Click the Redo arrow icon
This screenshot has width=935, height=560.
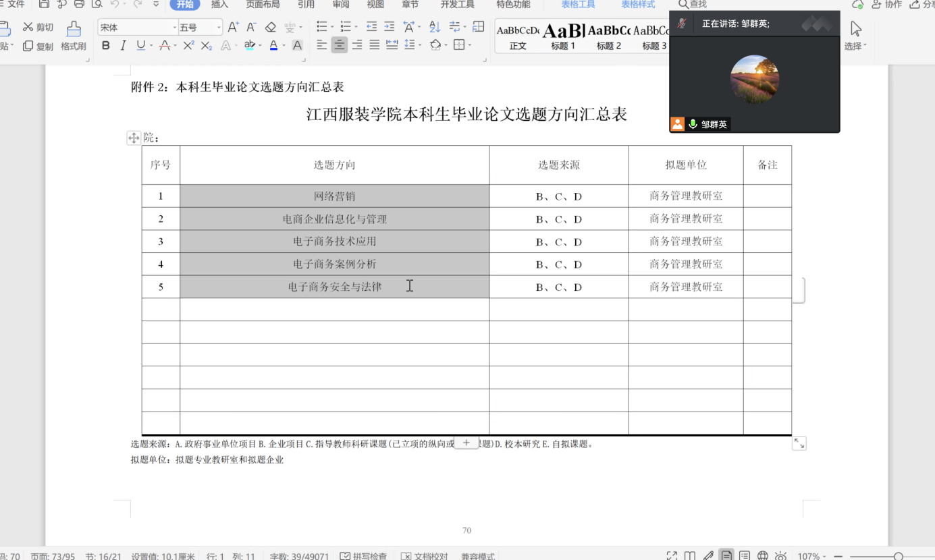coord(138,4)
